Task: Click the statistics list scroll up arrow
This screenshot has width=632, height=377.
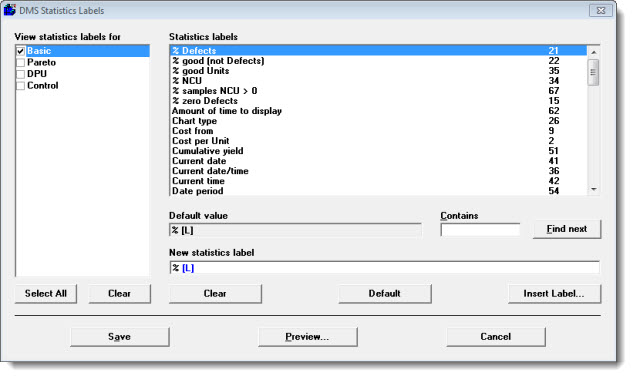Action: [593, 52]
